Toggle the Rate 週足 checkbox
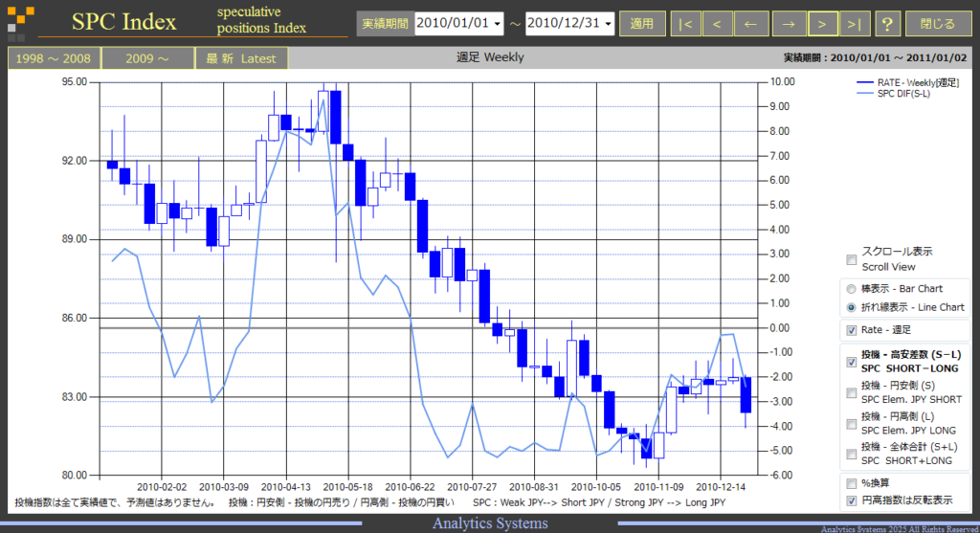Screen dimensions: 980x533 (851, 330)
